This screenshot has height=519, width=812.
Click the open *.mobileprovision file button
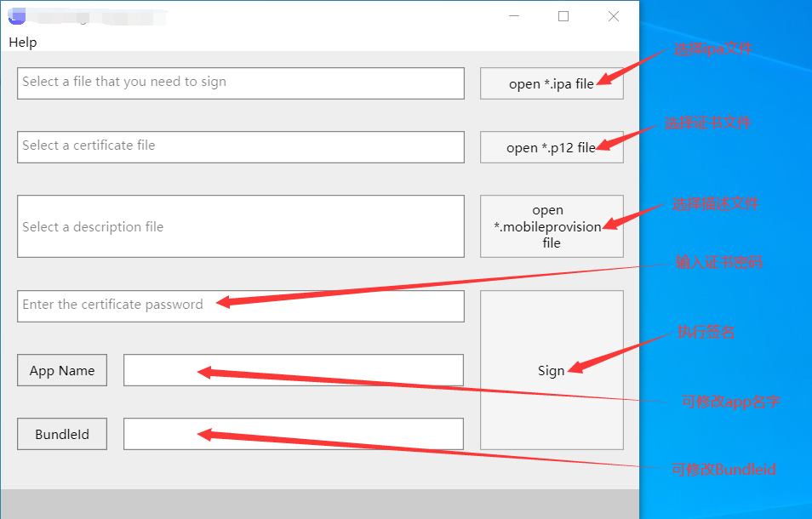point(552,226)
